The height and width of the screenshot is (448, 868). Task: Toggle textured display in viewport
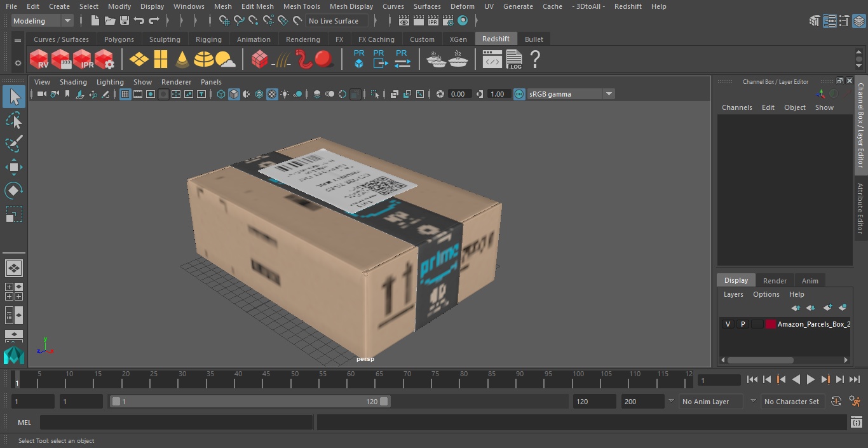272,94
